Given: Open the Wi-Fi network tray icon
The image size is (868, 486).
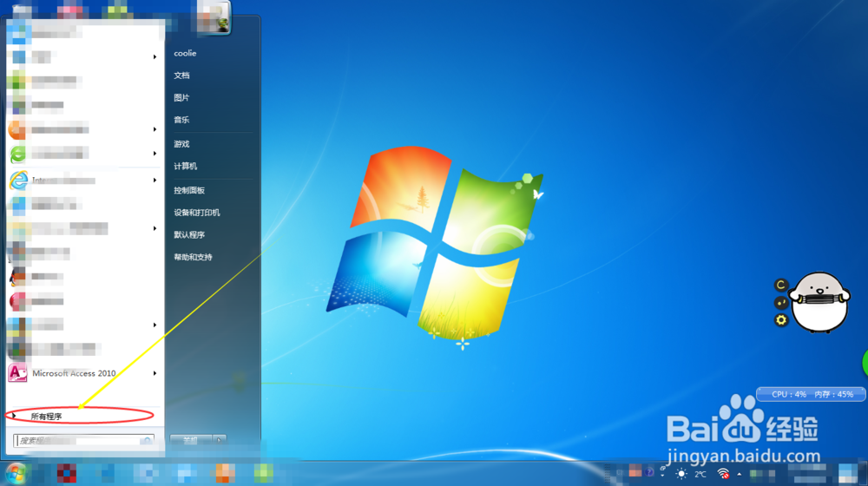Looking at the screenshot, I should pyautogui.click(x=723, y=474).
